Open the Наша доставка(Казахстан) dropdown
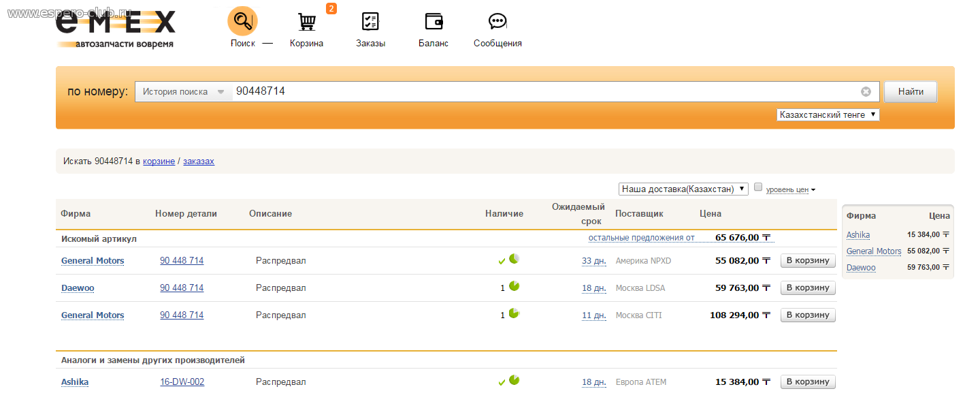The height and width of the screenshot is (404, 980). 684,189
